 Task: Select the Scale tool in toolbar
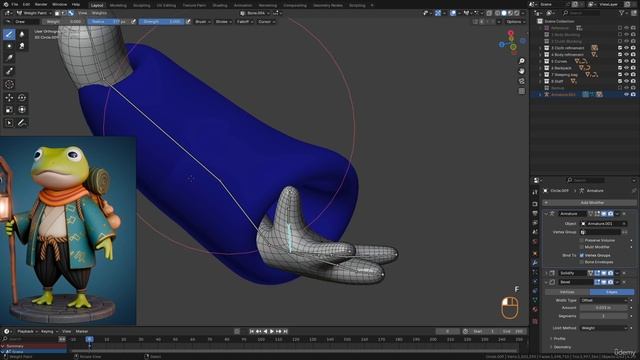[x=9, y=109]
